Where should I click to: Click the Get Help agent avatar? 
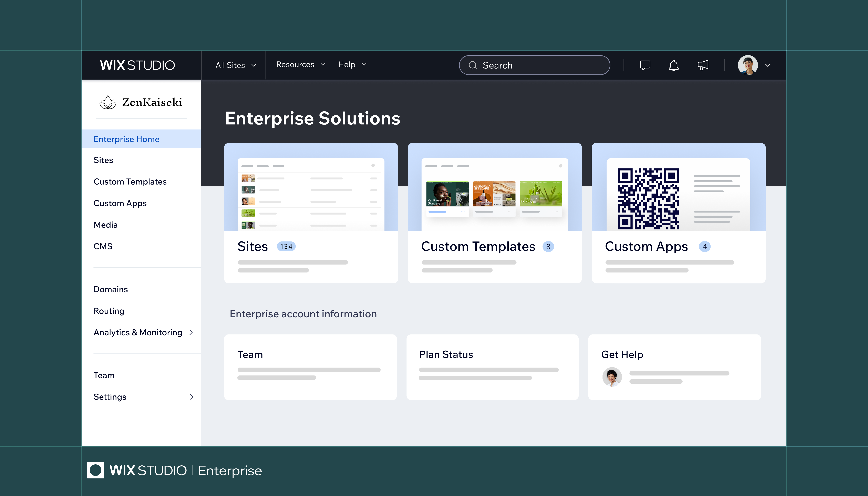click(612, 377)
